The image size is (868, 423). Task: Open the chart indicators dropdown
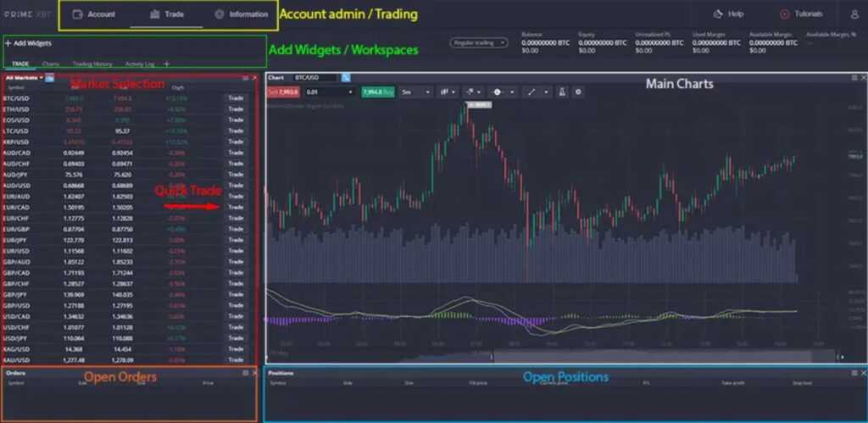point(473,92)
